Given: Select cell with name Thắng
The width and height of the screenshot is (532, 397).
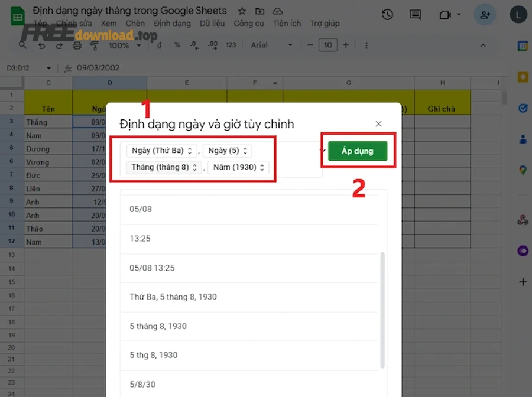Looking at the screenshot, I should click(48, 122).
